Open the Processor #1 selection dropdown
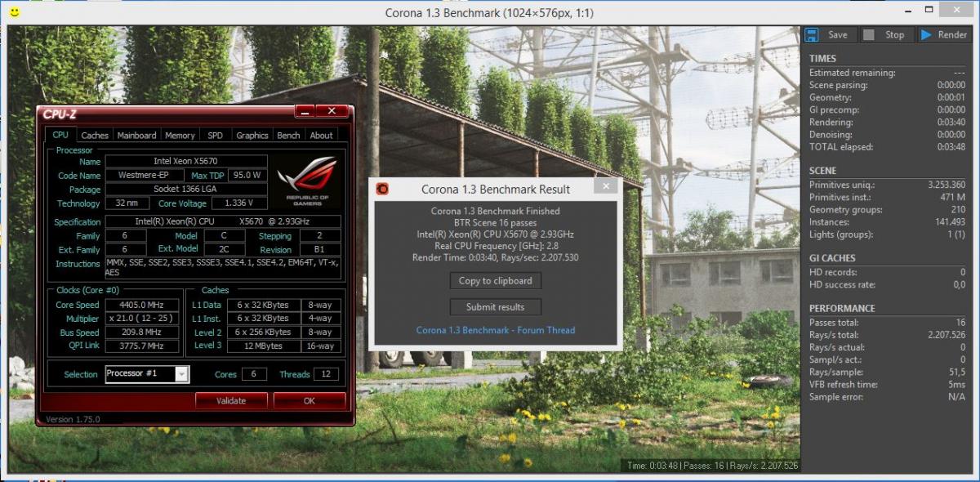The width and height of the screenshot is (980, 482). coord(148,374)
